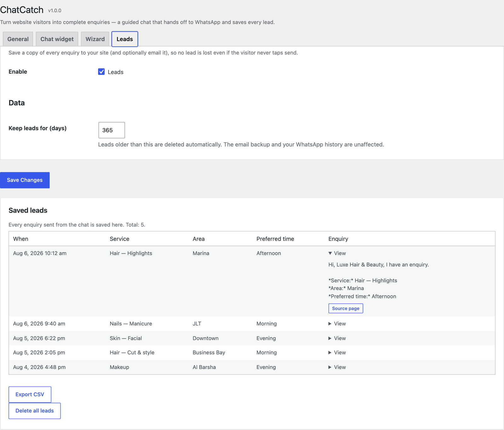Expand View for Hair — Cut & style lead
Viewport: 504px width, 430px height.
point(337,353)
